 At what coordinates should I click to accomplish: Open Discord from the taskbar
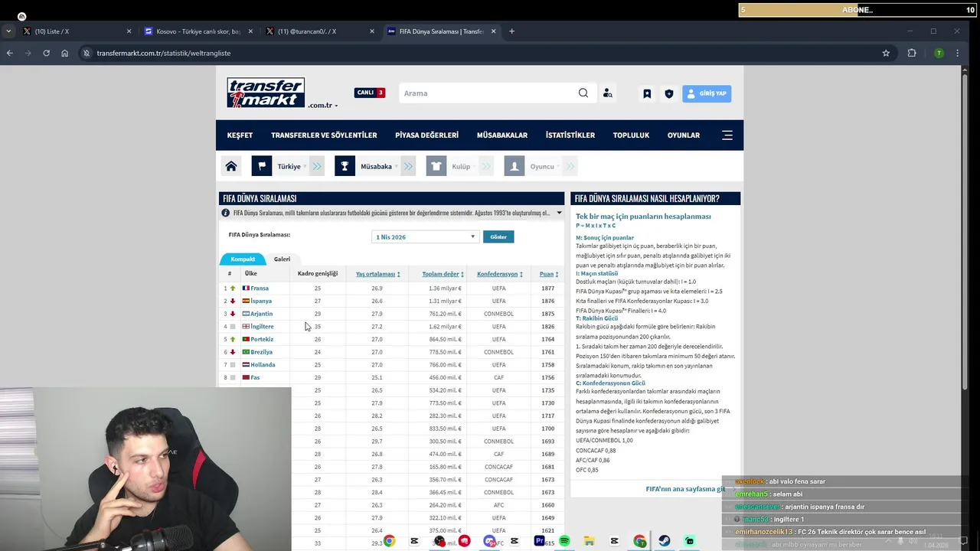[489, 541]
